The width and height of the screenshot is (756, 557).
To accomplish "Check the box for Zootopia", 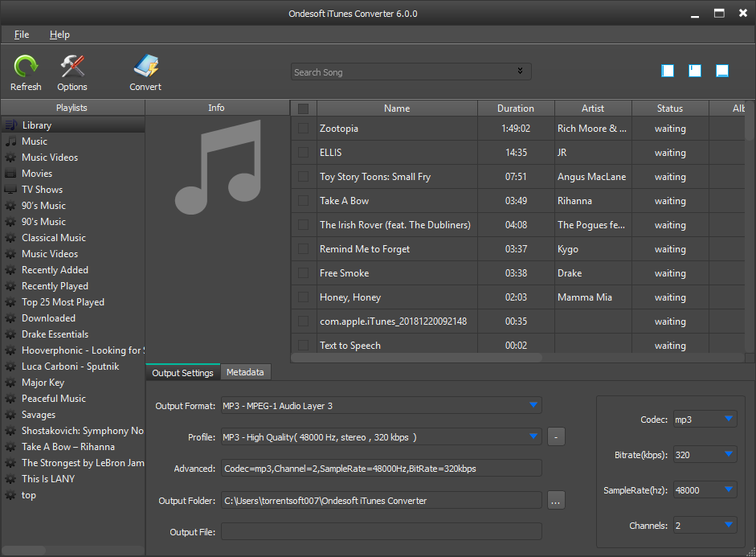I will tap(303, 129).
